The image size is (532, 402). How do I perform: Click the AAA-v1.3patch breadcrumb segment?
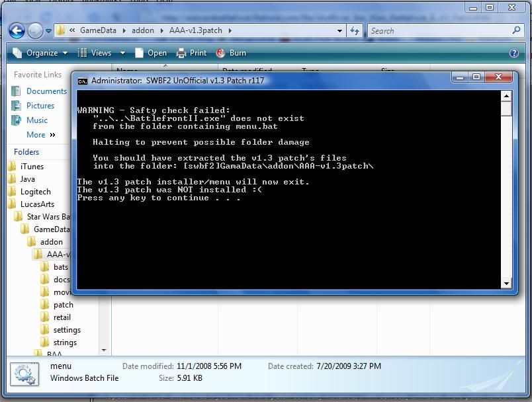(196, 30)
